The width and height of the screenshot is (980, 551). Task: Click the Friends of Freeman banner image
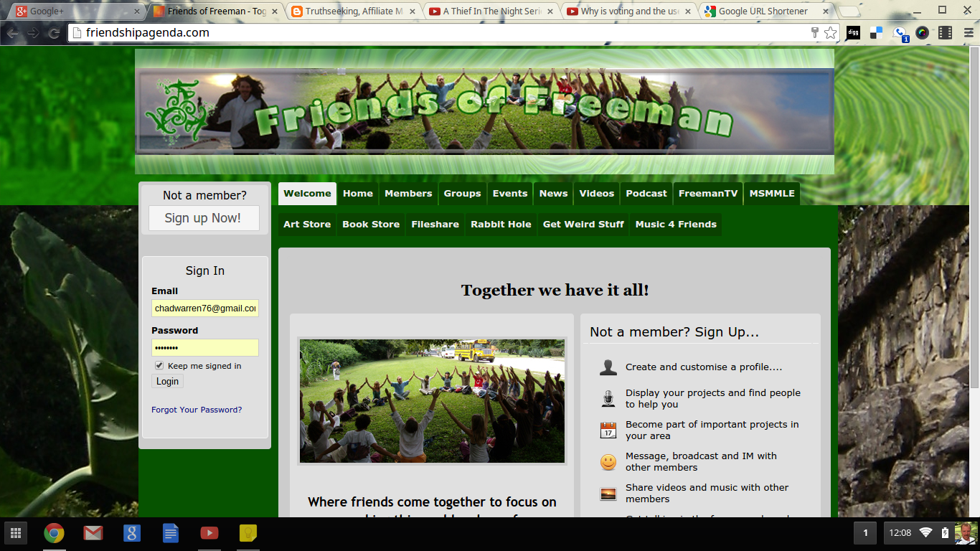(485, 111)
